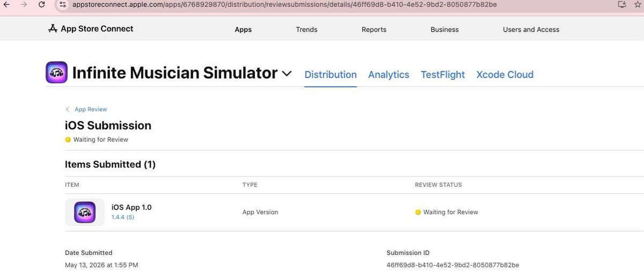Click the ITEM column header

(x=72, y=185)
